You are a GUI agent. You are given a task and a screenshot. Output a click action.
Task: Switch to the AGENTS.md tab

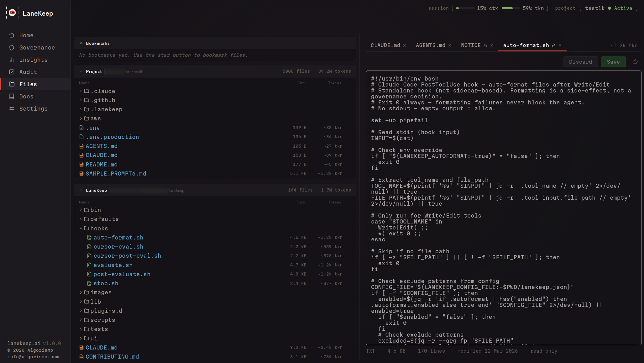tap(430, 45)
